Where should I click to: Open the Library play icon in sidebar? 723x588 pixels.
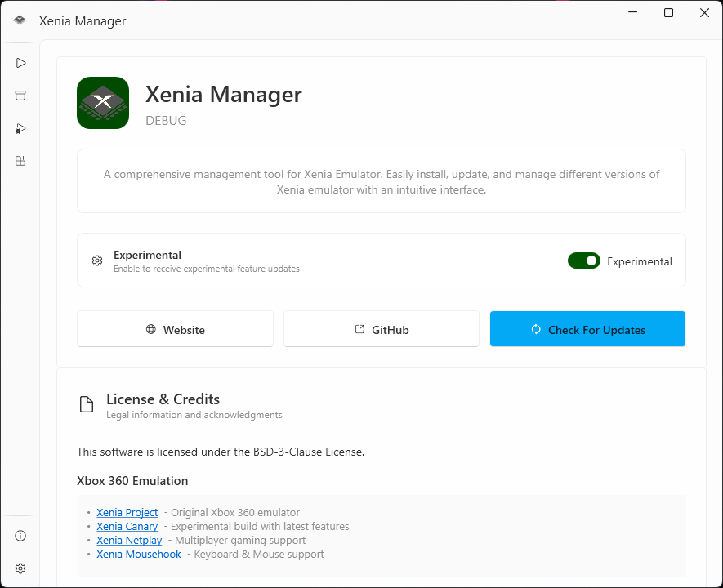point(20,63)
